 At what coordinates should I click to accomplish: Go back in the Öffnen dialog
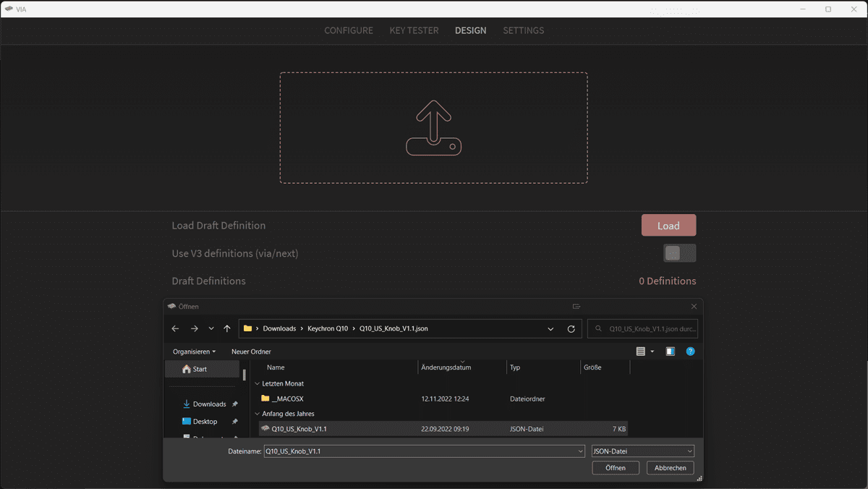point(175,328)
